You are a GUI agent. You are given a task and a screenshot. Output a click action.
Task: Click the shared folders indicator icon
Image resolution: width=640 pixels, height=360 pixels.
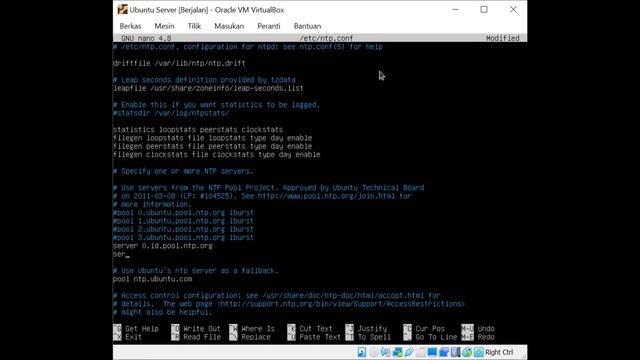tap(420, 352)
